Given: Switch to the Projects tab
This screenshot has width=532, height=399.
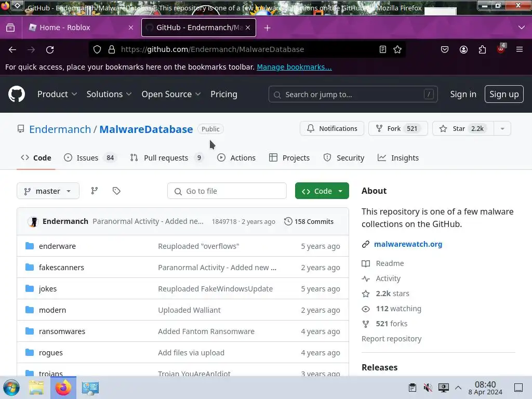Looking at the screenshot, I should 289,158.
